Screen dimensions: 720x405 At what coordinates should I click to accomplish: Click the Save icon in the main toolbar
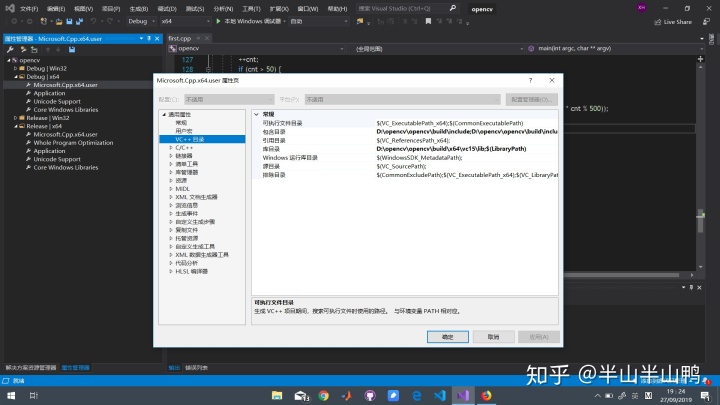[x=69, y=21]
